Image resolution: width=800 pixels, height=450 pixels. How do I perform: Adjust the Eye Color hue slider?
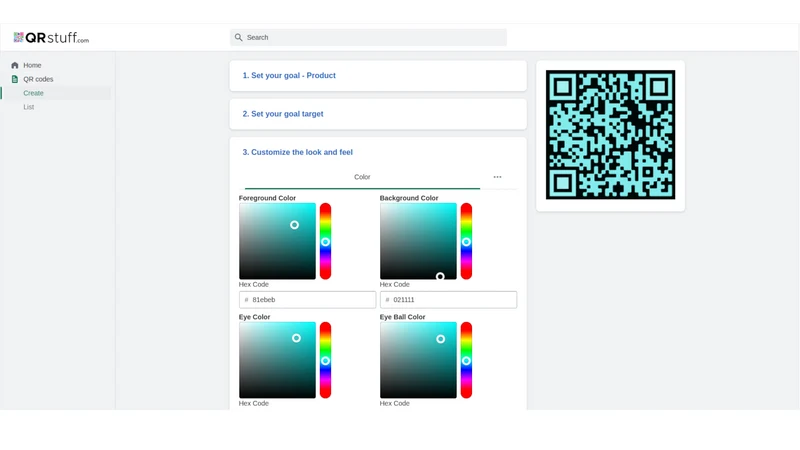pos(326,360)
